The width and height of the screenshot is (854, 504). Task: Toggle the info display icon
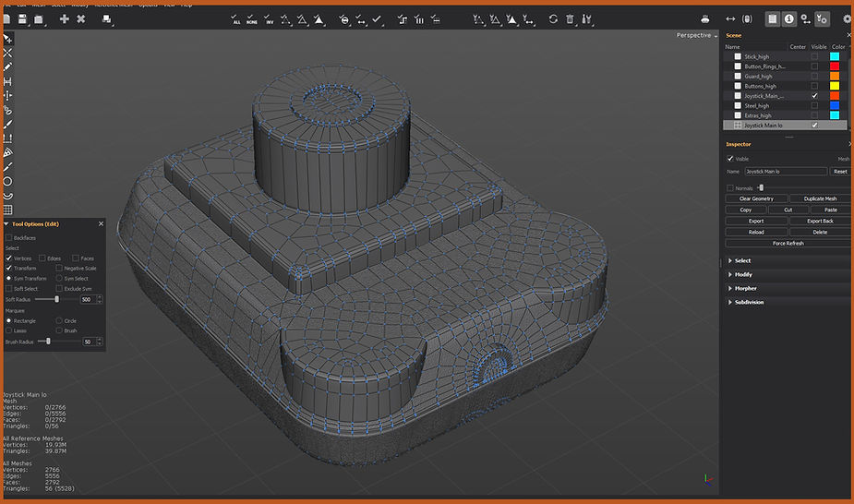pos(788,19)
